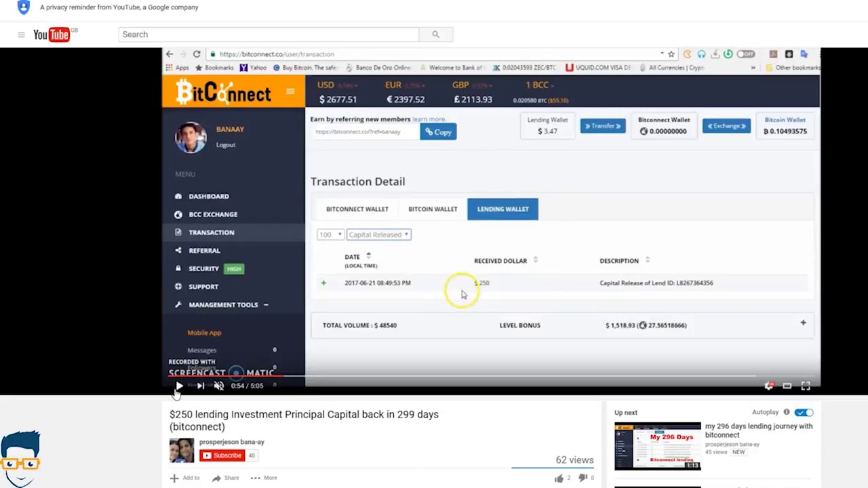868x488 pixels.
Task: Open Referral in the sidebar menu
Action: [x=204, y=251]
